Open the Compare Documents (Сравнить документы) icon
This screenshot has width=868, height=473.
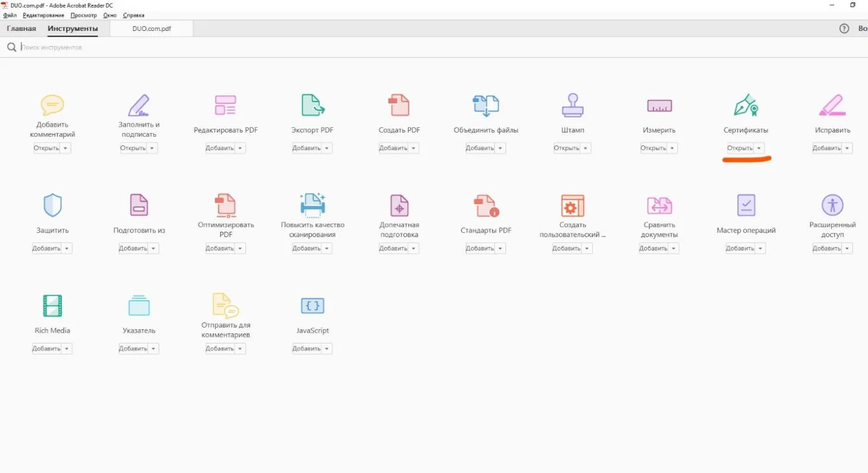[x=659, y=206]
